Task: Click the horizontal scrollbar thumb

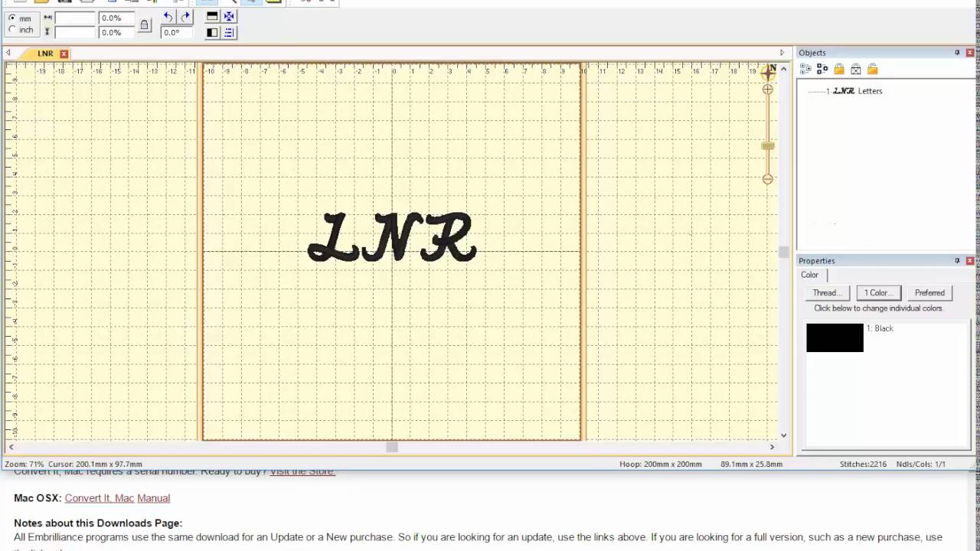Action: pos(392,447)
